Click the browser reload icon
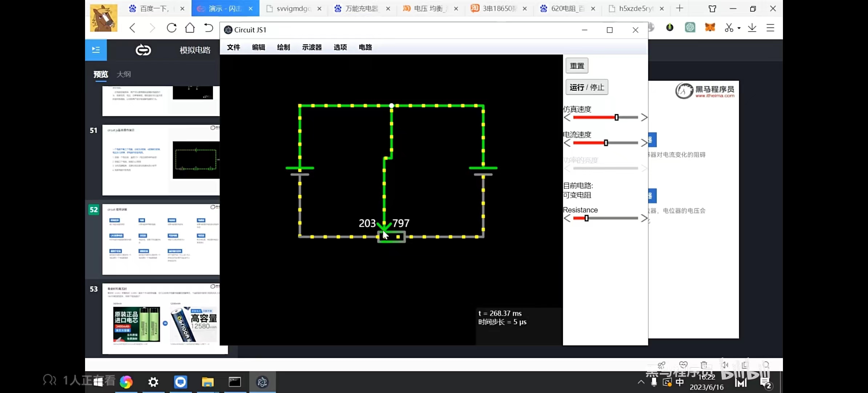The width and height of the screenshot is (868, 393). point(172,28)
